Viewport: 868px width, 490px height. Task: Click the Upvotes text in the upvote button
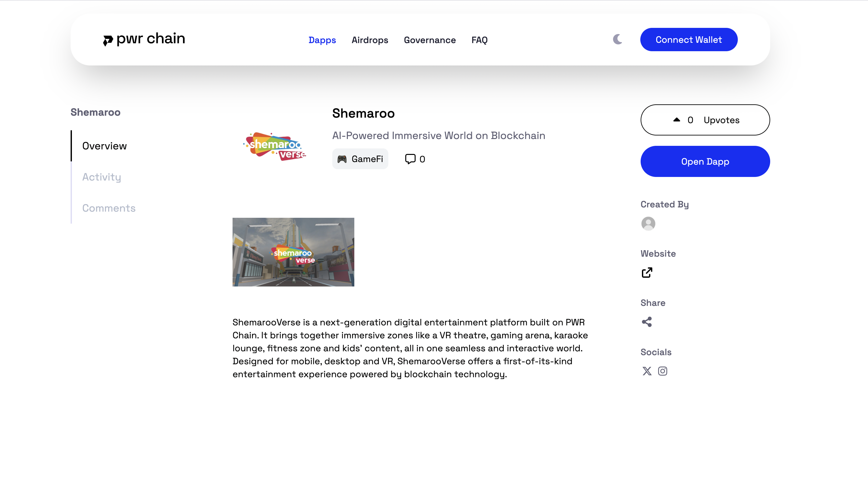tap(721, 120)
